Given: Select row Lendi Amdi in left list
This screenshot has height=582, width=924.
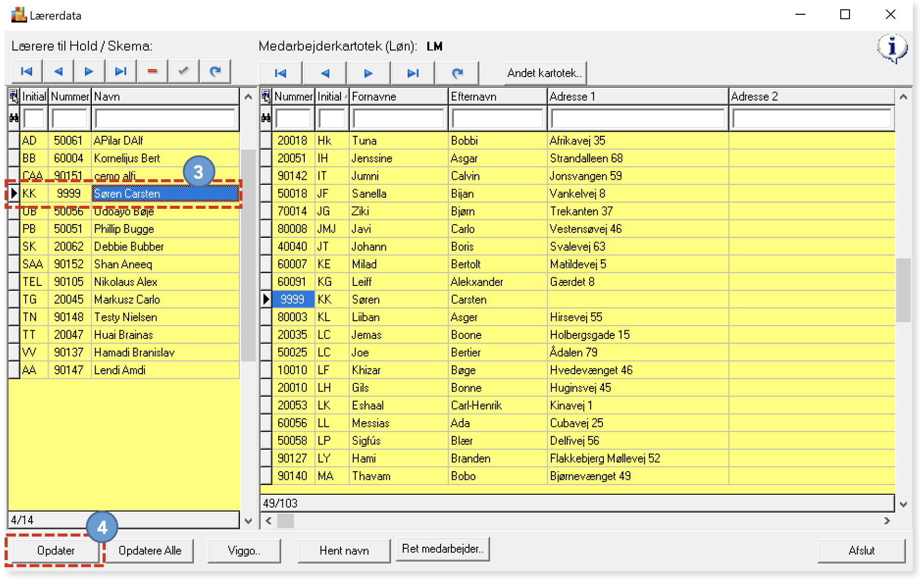Looking at the screenshot, I should pos(124,370).
